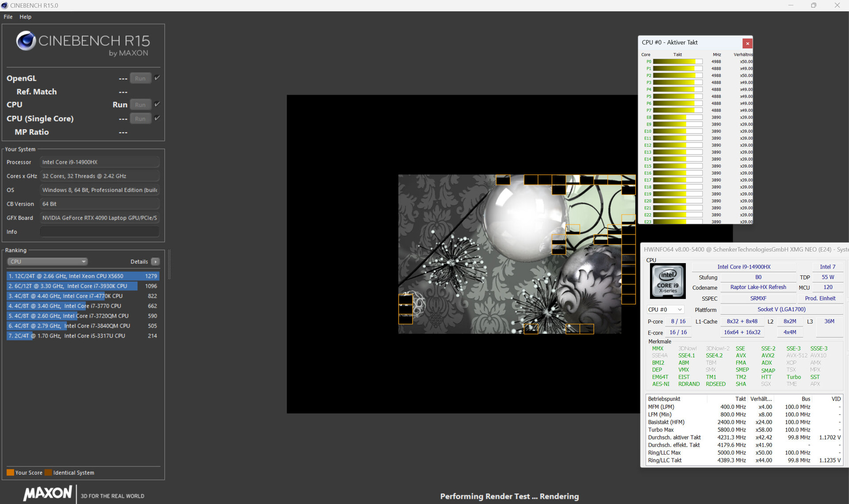This screenshot has width=849, height=504.
Task: Open the File menu
Action: coord(8,17)
